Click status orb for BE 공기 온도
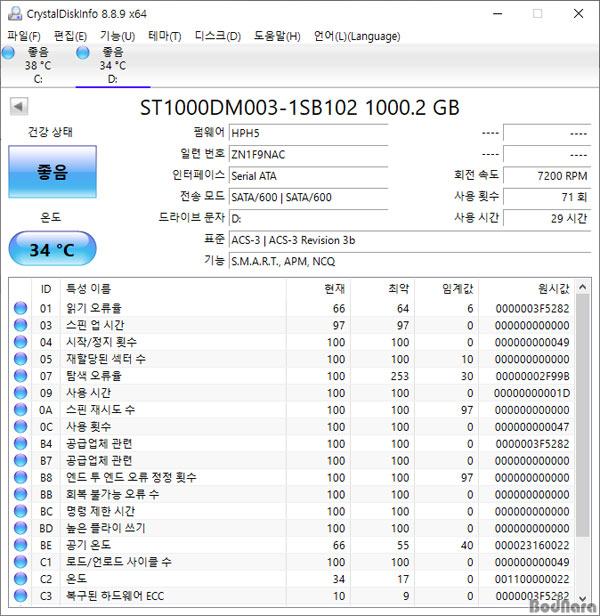Screen dimensions: 600x616 tap(20, 545)
